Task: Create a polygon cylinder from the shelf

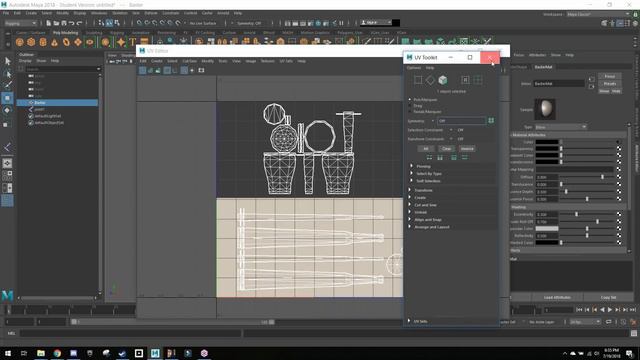Action: pyautogui.click(x=43, y=42)
